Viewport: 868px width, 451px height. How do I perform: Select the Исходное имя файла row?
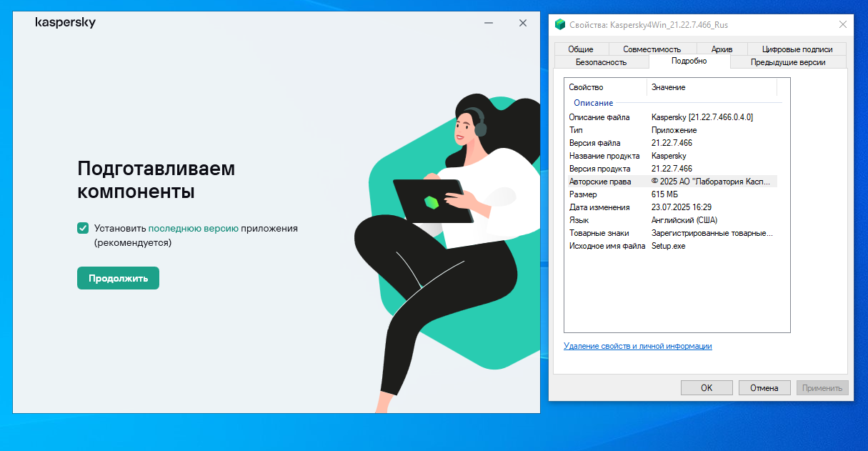coord(671,246)
